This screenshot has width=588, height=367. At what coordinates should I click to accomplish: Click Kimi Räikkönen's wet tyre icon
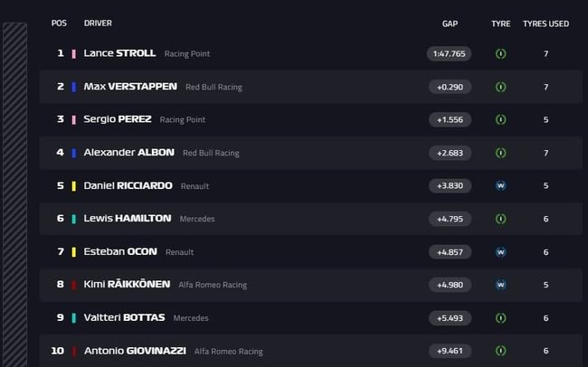(500, 285)
